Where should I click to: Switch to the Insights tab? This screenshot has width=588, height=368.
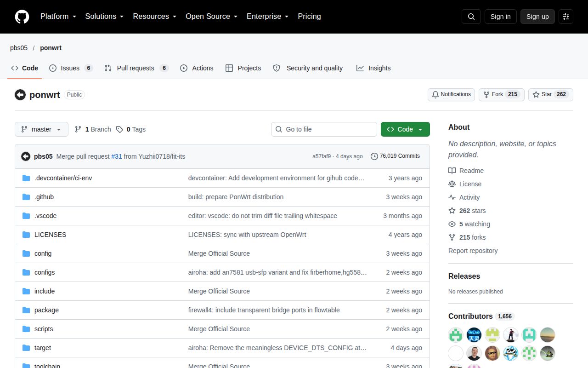click(x=373, y=68)
